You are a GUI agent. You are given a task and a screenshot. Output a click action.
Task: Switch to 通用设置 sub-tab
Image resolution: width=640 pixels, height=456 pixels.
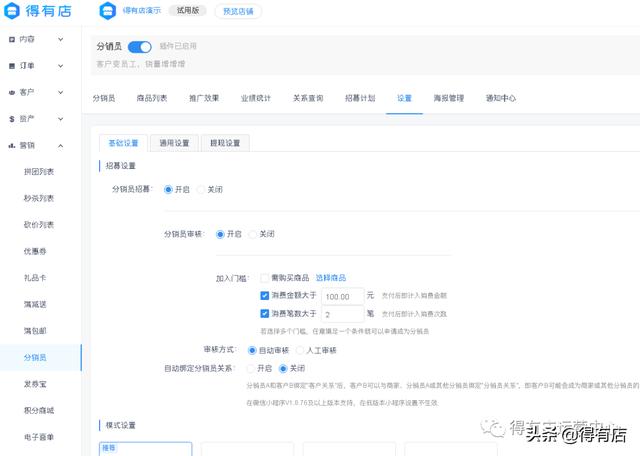(x=174, y=143)
